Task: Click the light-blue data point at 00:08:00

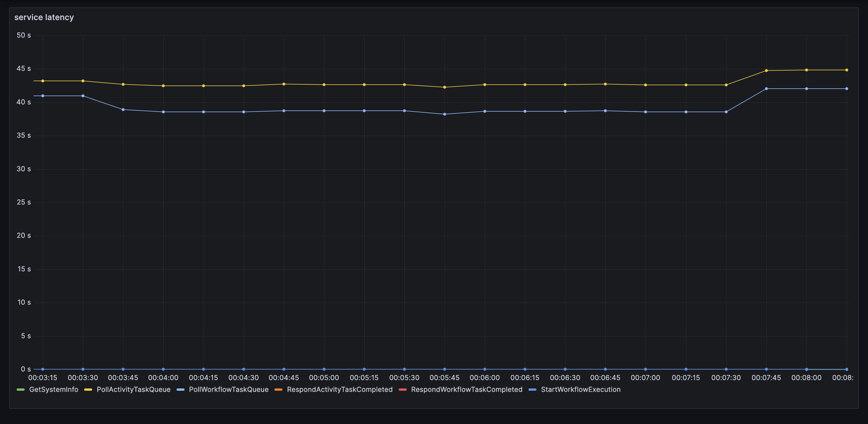Action: point(806,89)
